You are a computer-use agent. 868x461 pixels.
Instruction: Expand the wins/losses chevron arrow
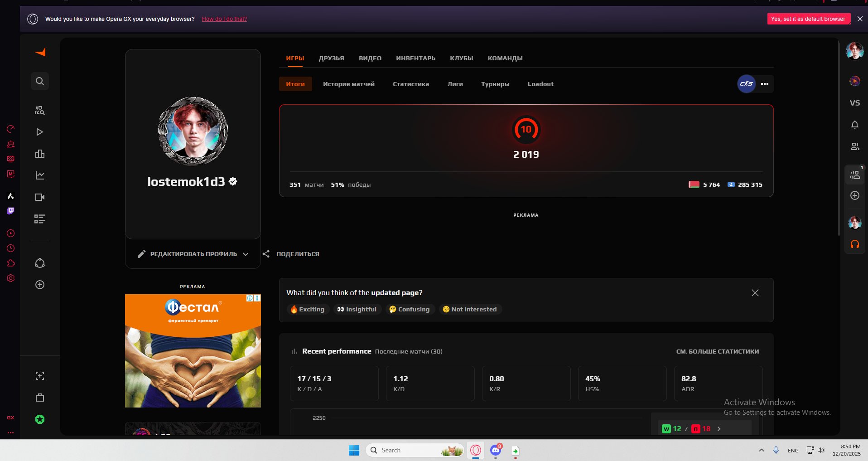click(x=719, y=429)
